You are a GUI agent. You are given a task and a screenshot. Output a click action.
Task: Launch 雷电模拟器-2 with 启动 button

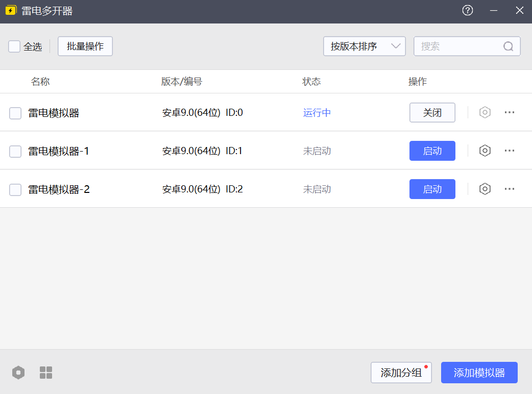432,189
